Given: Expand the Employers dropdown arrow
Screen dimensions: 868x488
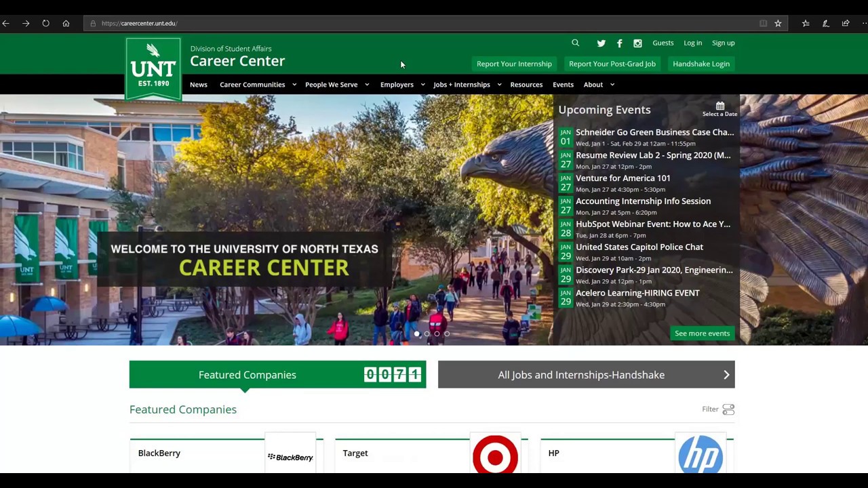Looking at the screenshot, I should 422,85.
